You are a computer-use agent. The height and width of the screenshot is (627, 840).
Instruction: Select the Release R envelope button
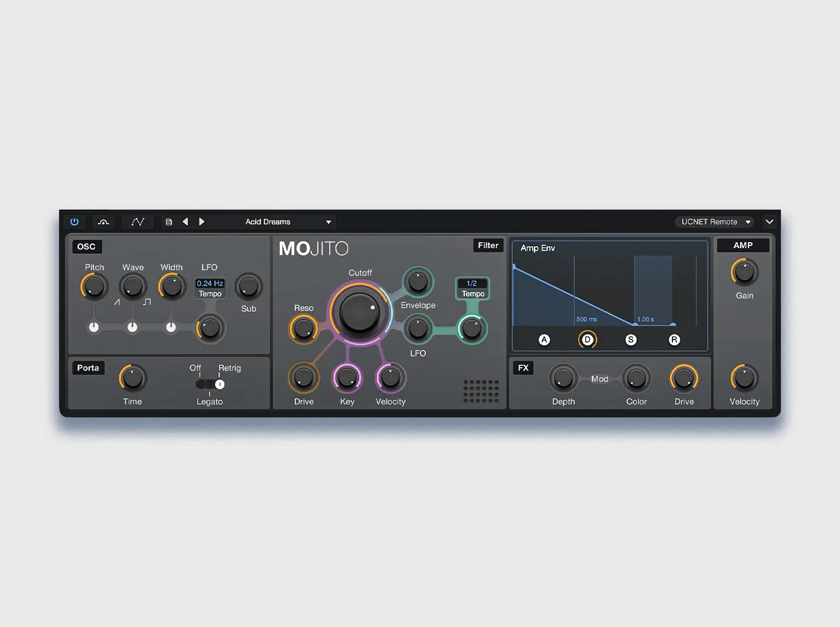click(674, 340)
